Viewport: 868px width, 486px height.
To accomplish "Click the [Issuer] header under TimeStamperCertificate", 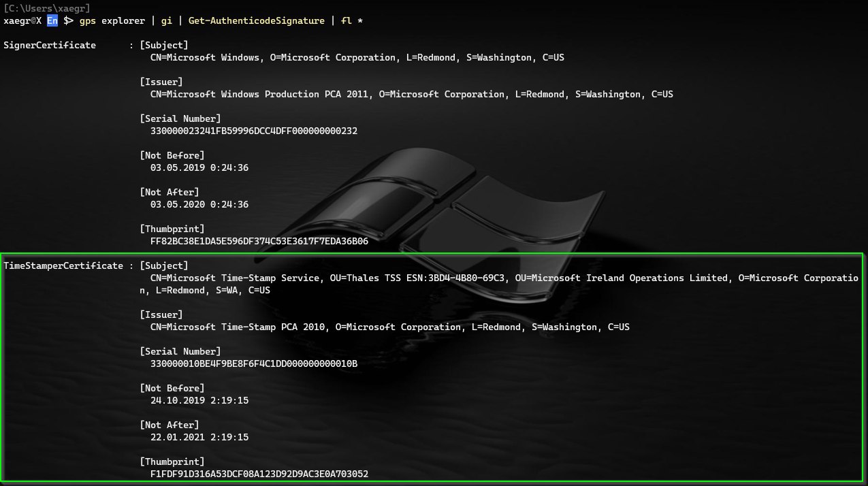I will (161, 314).
